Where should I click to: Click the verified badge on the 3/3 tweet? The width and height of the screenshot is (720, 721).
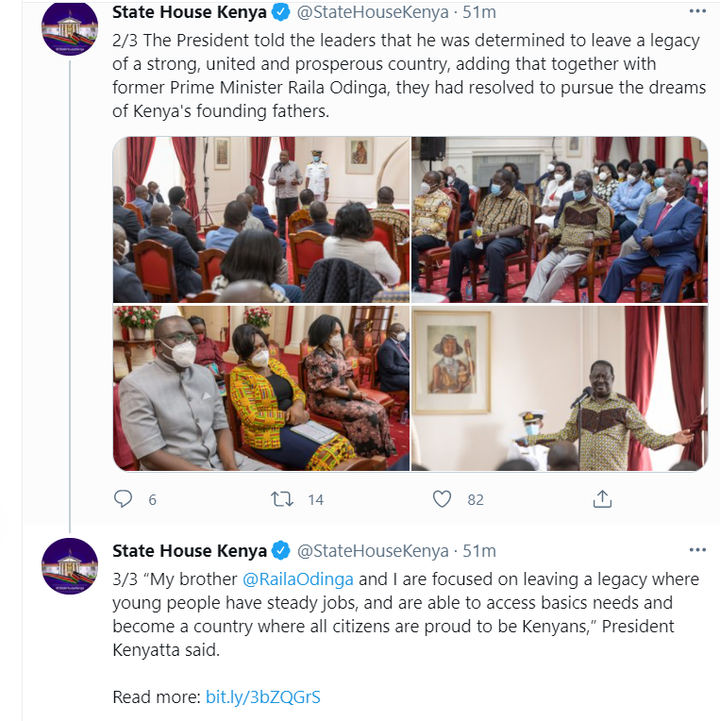coord(281,550)
